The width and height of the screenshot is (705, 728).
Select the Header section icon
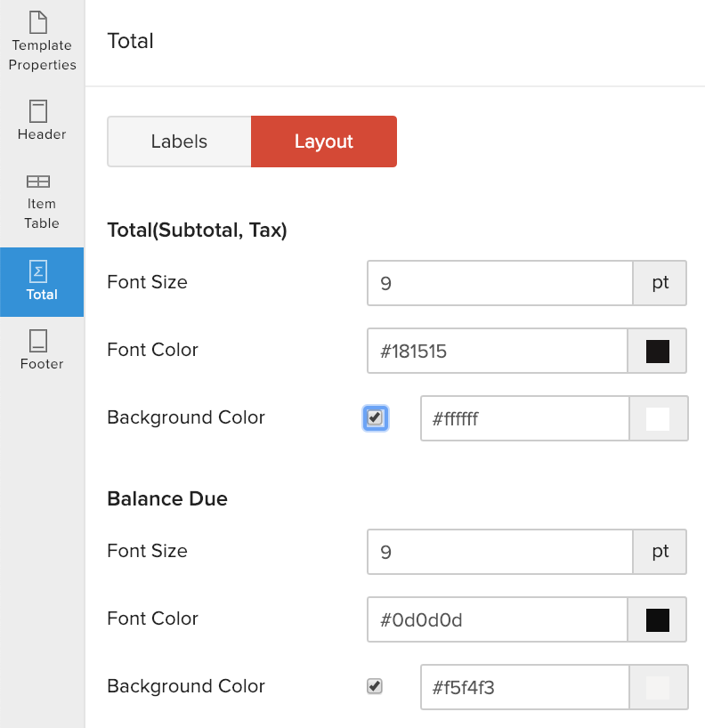[x=38, y=111]
